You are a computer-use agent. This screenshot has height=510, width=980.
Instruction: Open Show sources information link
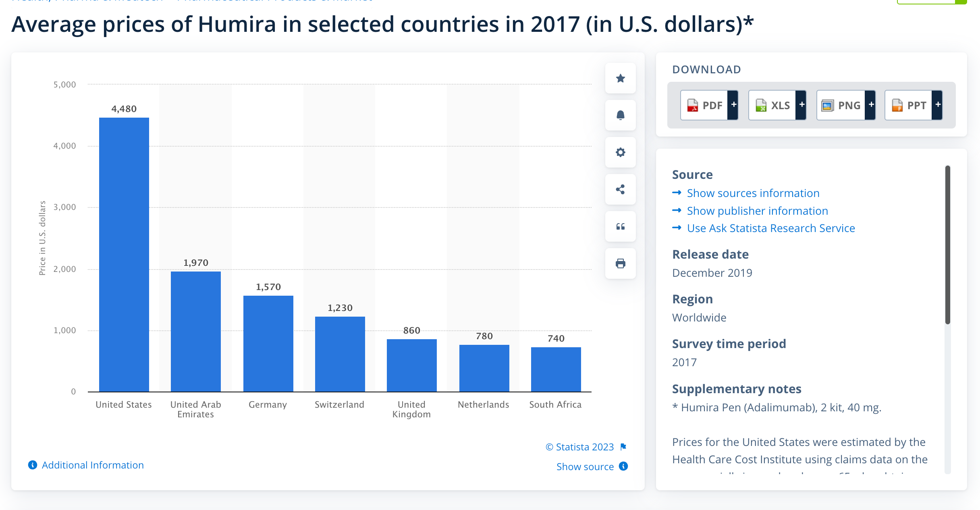click(x=753, y=193)
